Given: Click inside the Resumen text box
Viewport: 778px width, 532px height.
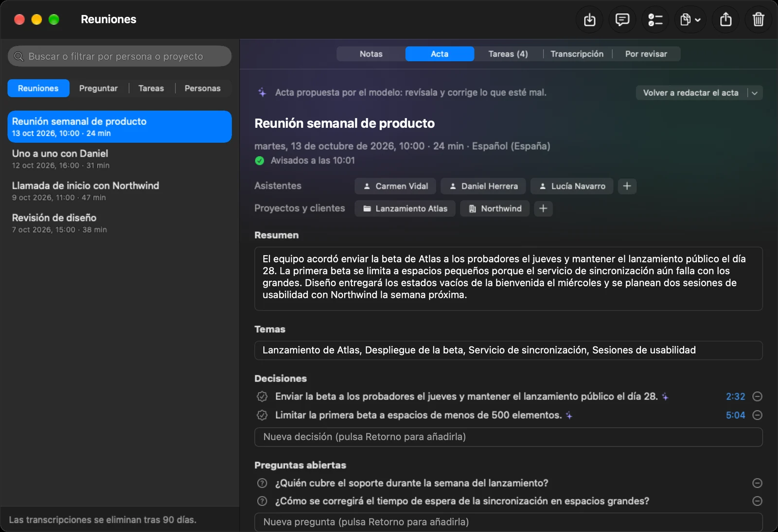Looking at the screenshot, I should coord(508,278).
